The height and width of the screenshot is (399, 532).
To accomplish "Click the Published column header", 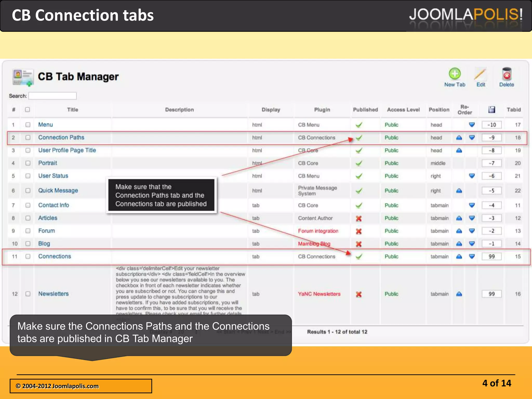I will pos(365,110).
